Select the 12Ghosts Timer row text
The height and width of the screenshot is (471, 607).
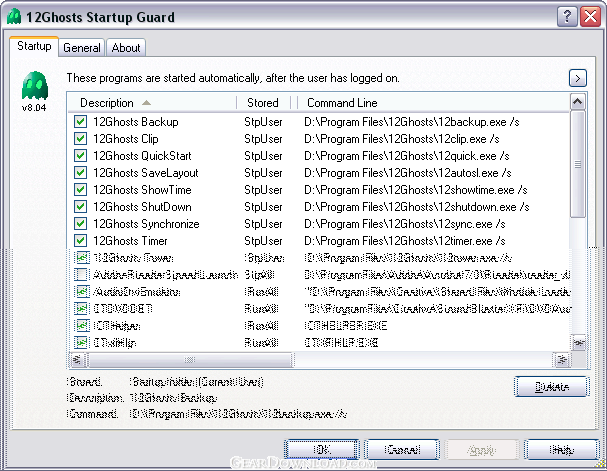130,241
